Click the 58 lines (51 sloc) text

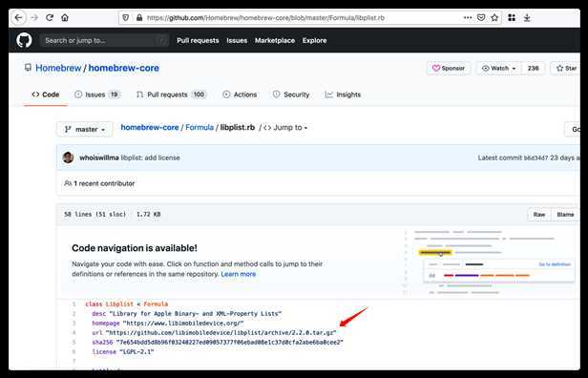pos(94,214)
